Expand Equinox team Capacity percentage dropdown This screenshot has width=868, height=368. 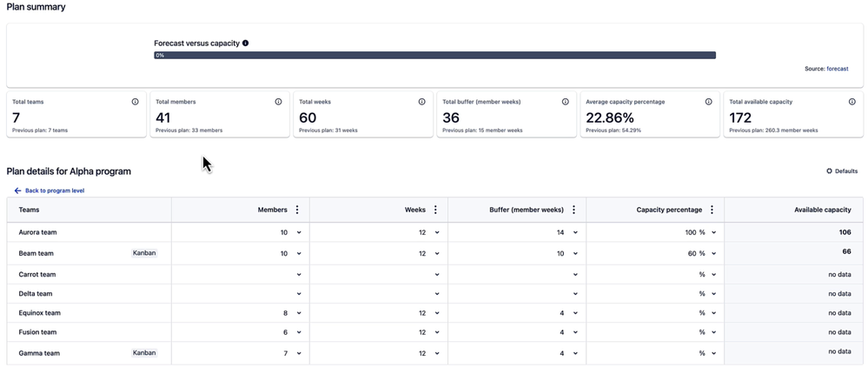click(713, 313)
